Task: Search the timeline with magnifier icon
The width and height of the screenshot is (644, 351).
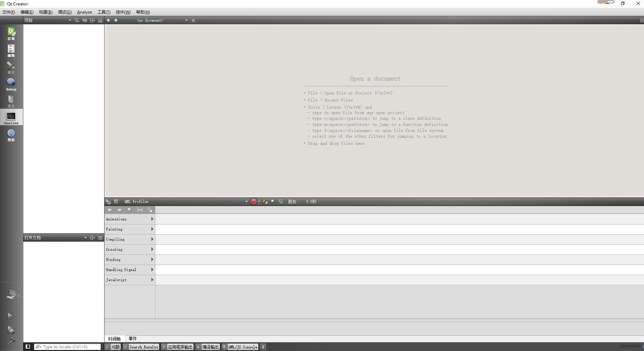Action: (x=273, y=201)
